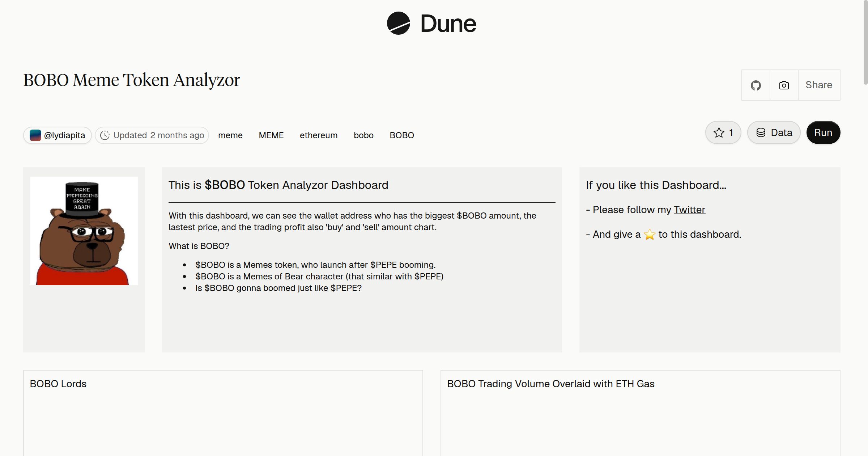Select the lowercase meme tag

[x=230, y=135]
